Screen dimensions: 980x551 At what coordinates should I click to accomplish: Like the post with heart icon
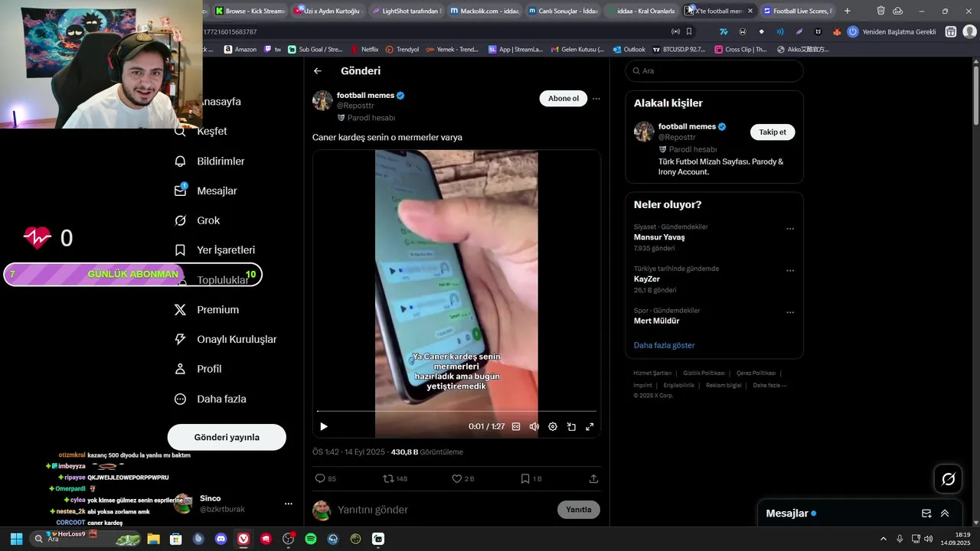457,478
